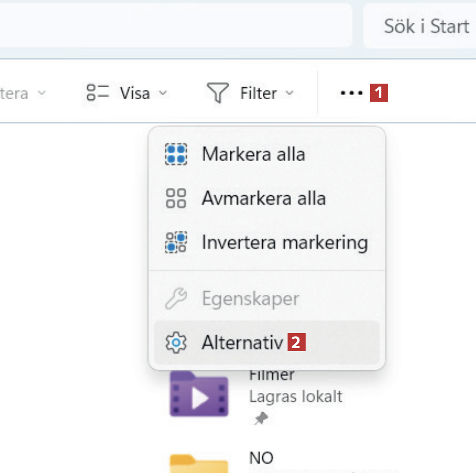Click the Markera alla blue grid icon
This screenshot has width=476, height=473.
click(x=176, y=154)
